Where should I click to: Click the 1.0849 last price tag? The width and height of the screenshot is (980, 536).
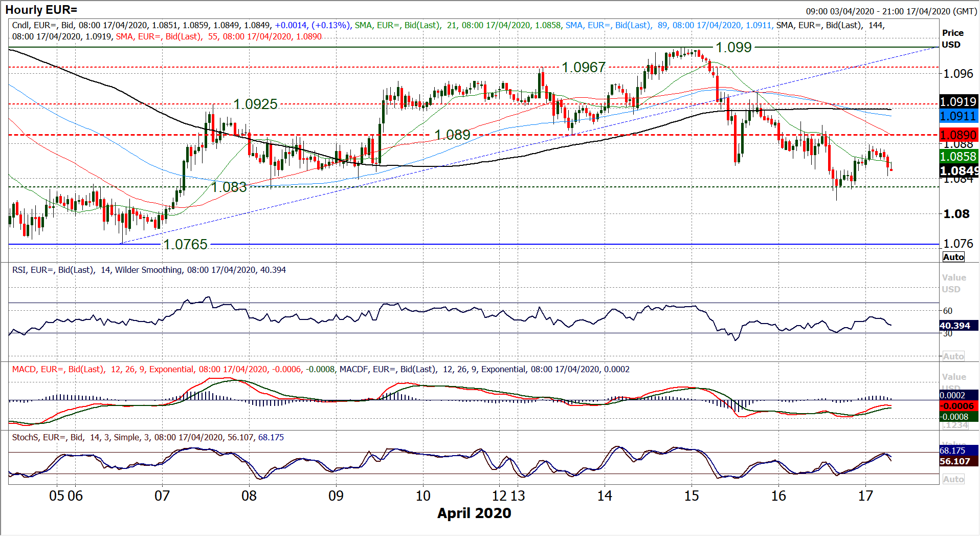[x=959, y=171]
